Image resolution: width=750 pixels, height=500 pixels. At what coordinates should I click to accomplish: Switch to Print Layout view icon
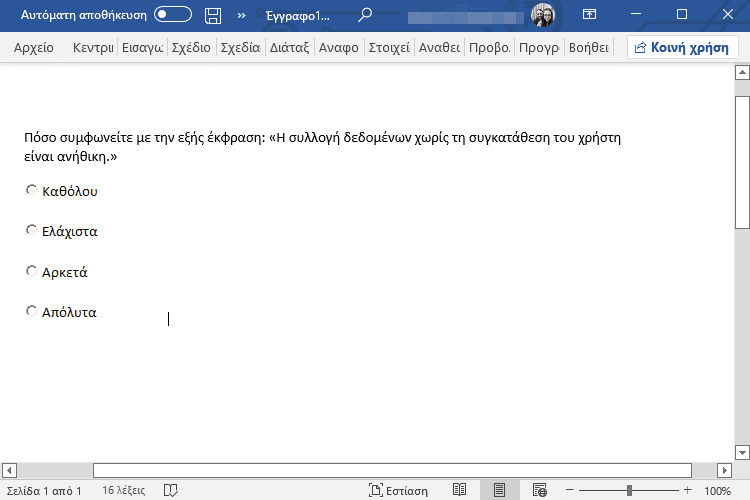(499, 490)
